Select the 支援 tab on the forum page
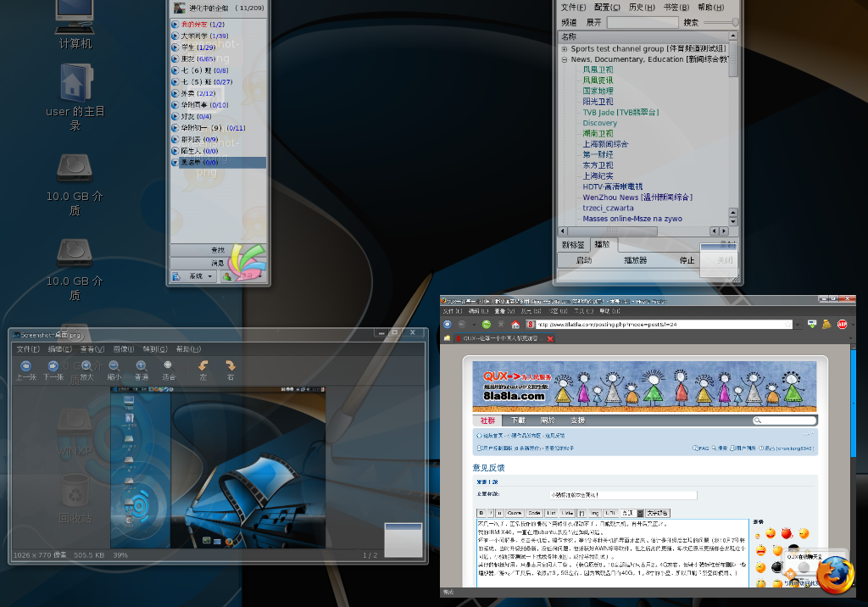The height and width of the screenshot is (607, 868). pyautogui.click(x=577, y=420)
